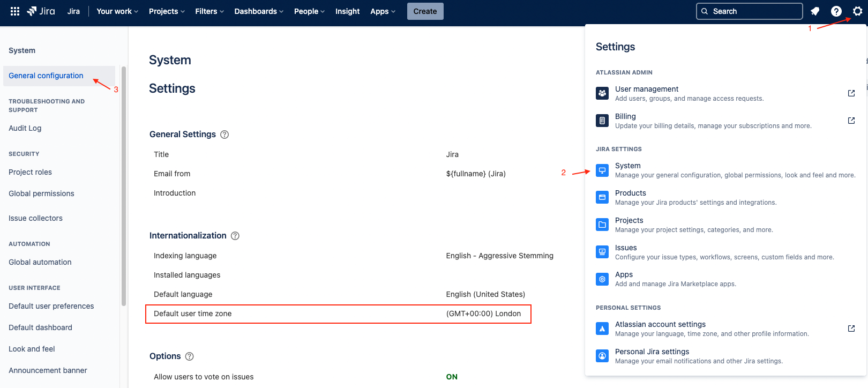The image size is (868, 388).
Task: Open Audit Log in sidebar
Action: (x=25, y=128)
